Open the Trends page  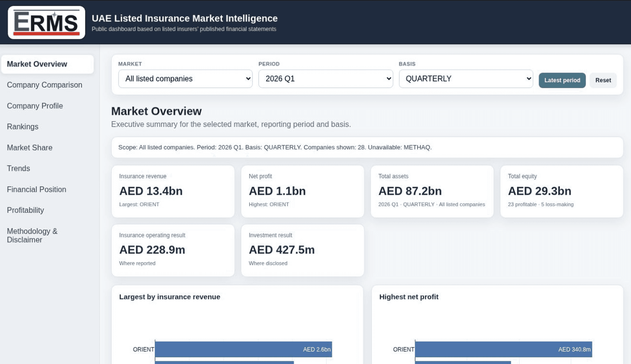pos(18,168)
